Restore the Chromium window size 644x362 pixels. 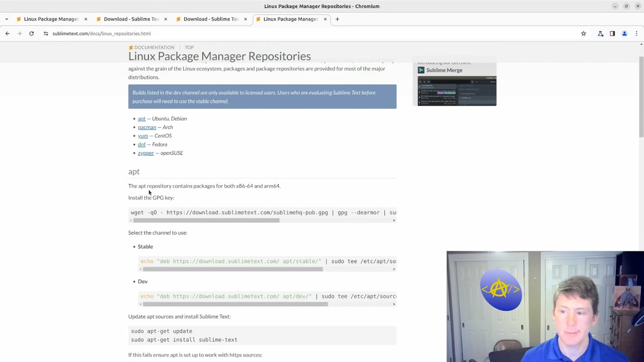pos(626,6)
